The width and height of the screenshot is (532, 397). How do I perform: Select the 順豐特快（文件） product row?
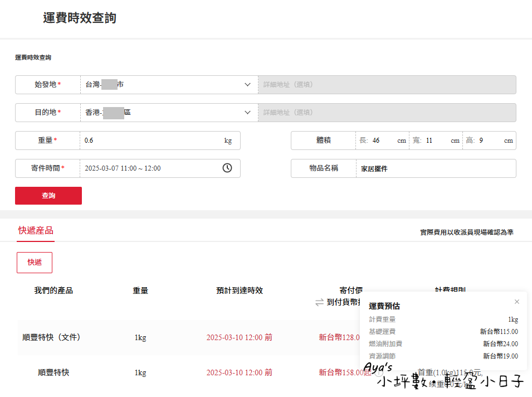pos(52,337)
